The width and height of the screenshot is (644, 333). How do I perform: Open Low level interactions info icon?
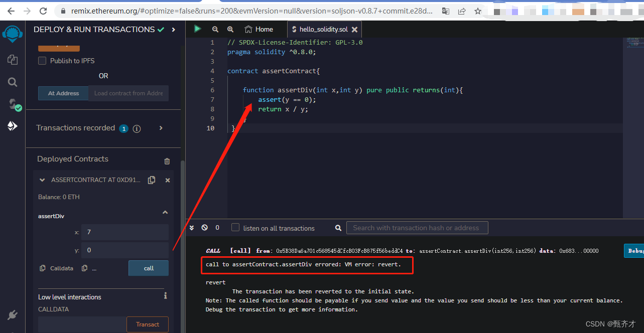click(x=166, y=296)
